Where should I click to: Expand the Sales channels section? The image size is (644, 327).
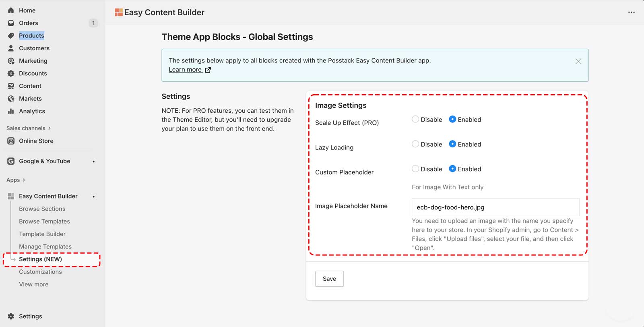point(50,128)
